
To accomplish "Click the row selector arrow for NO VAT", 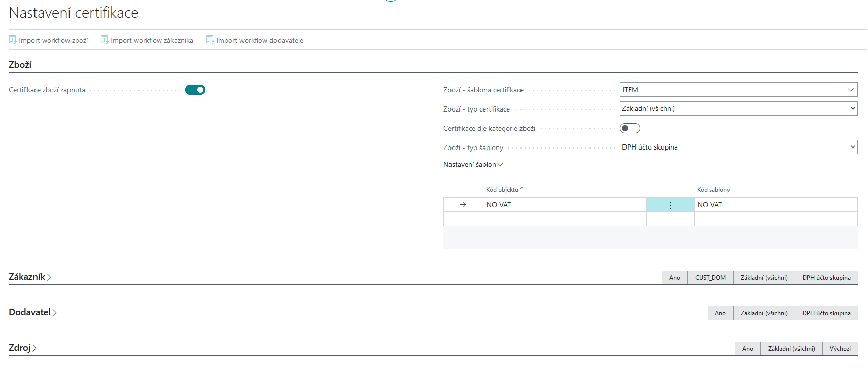I will pyautogui.click(x=463, y=205).
